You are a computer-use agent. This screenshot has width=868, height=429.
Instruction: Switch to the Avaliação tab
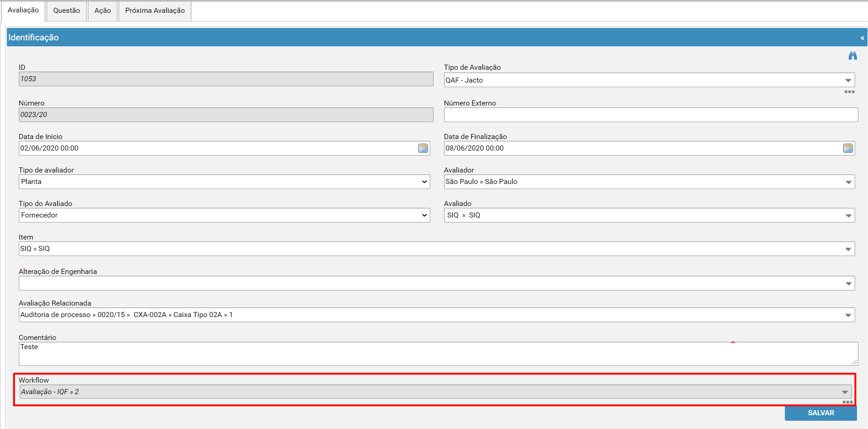[x=23, y=11]
